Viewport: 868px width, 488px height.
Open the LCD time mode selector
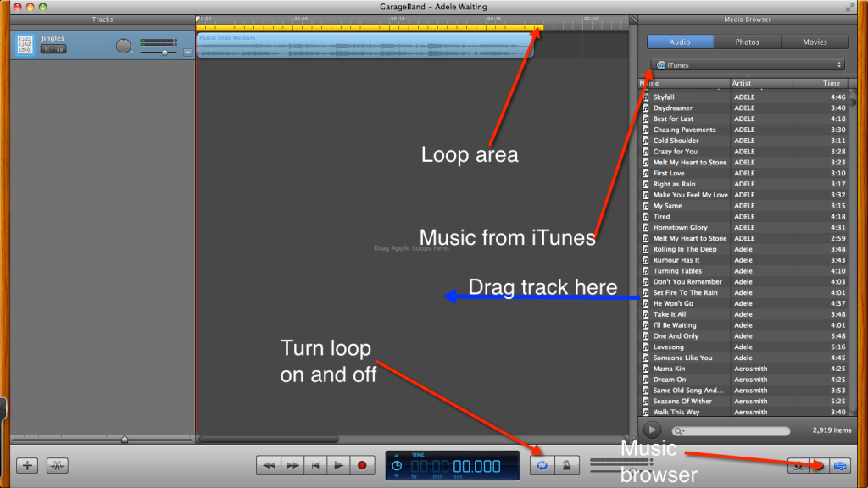tap(397, 465)
